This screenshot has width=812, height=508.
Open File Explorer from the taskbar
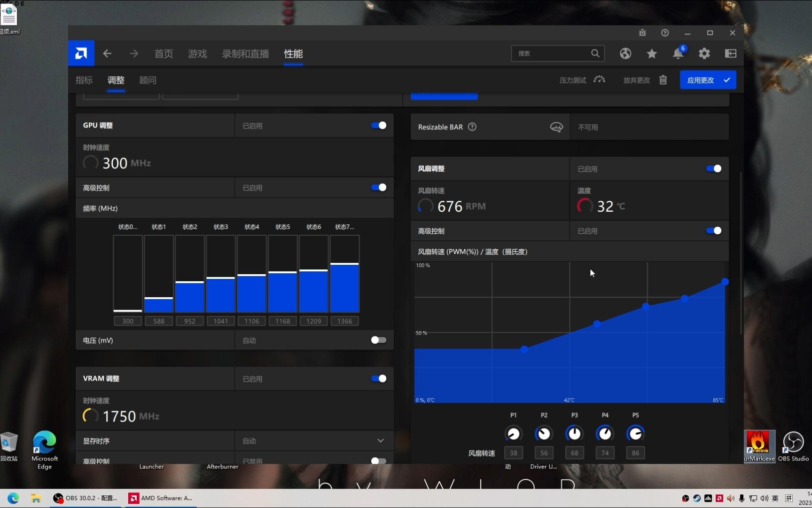point(36,498)
